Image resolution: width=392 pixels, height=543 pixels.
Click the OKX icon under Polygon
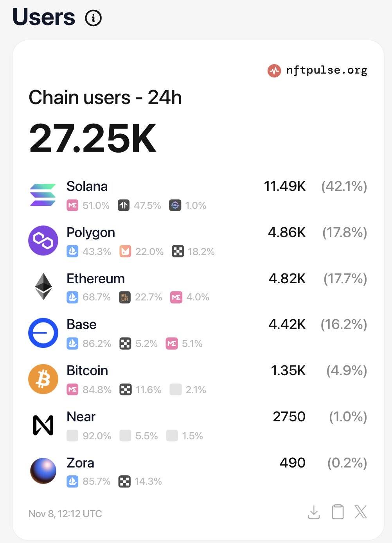coord(178,252)
